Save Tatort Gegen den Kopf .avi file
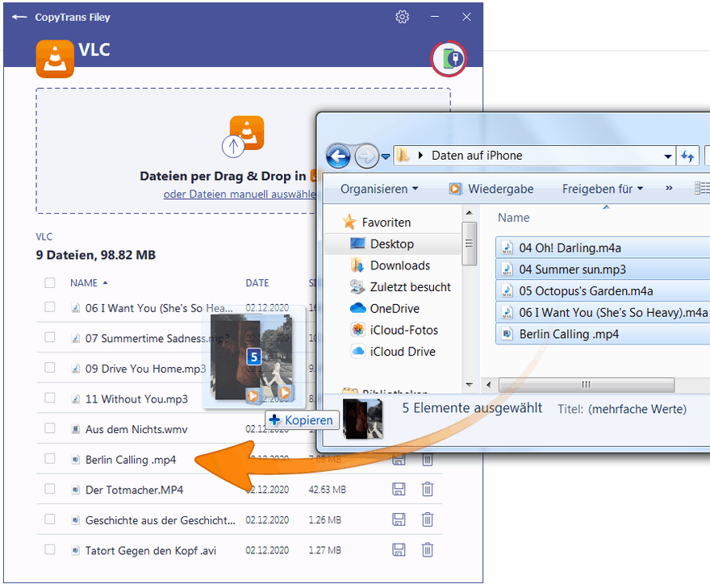The width and height of the screenshot is (710, 588). 399,550
